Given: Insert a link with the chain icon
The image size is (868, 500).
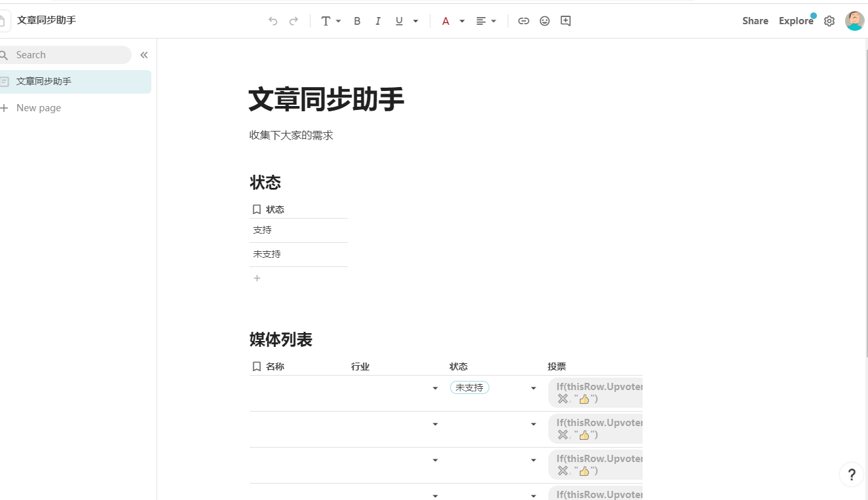Looking at the screenshot, I should pyautogui.click(x=523, y=21).
